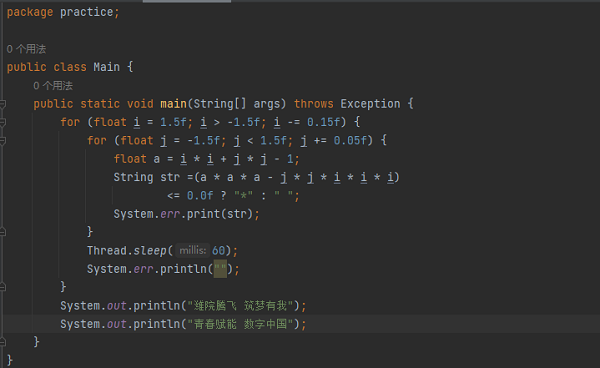The height and width of the screenshot is (368, 600).
Task: Click the Exception type in throws clause
Action: coord(370,104)
